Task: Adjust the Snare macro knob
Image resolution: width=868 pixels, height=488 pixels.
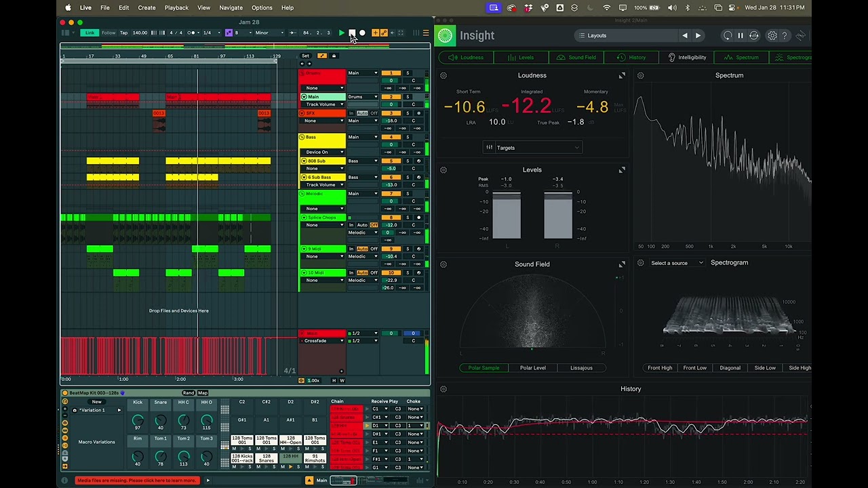Action: pos(161,420)
